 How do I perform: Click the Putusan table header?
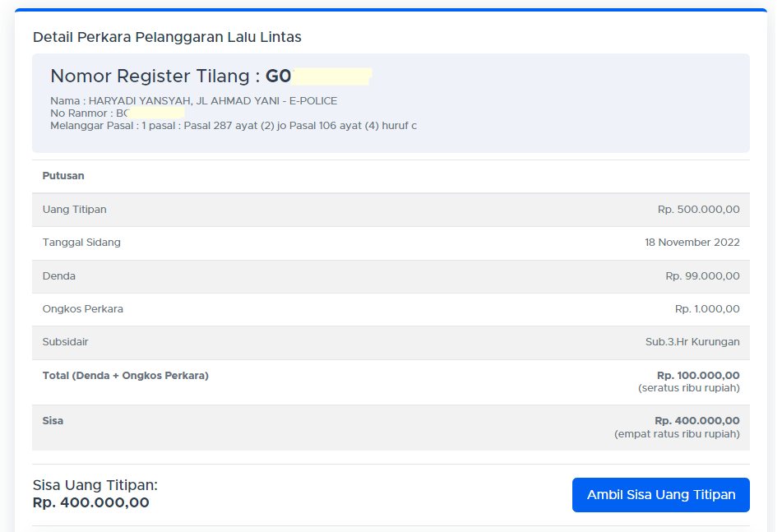coord(63,176)
